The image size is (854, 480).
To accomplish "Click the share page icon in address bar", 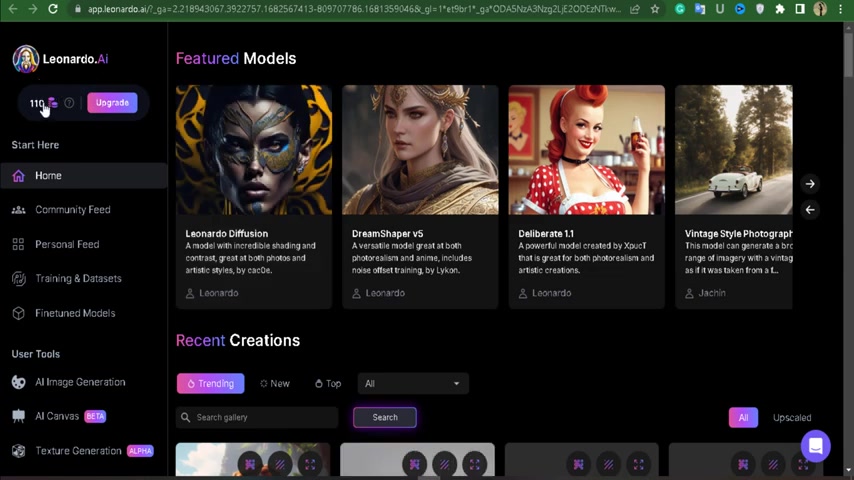I will [x=635, y=9].
